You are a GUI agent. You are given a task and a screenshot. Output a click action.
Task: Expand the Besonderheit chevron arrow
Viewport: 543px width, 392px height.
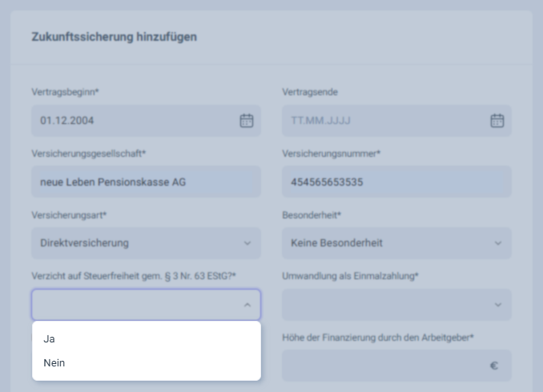click(x=497, y=242)
